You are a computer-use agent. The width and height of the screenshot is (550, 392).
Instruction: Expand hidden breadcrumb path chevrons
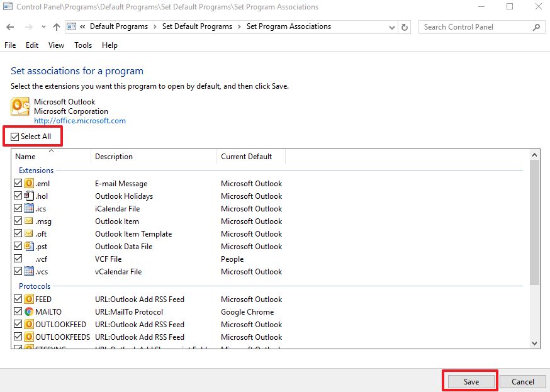(x=82, y=26)
